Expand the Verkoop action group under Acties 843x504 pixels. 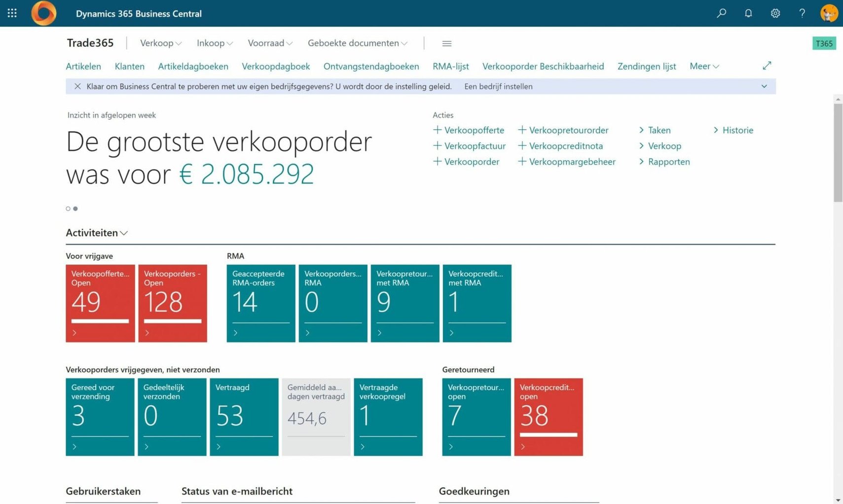[x=660, y=146]
